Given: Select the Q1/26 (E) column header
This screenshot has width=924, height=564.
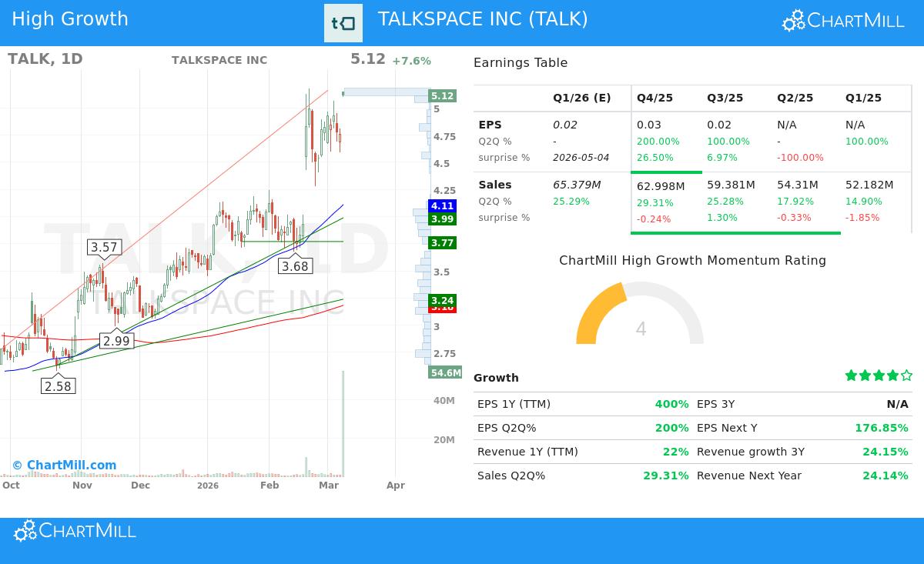Looking at the screenshot, I should tap(582, 98).
